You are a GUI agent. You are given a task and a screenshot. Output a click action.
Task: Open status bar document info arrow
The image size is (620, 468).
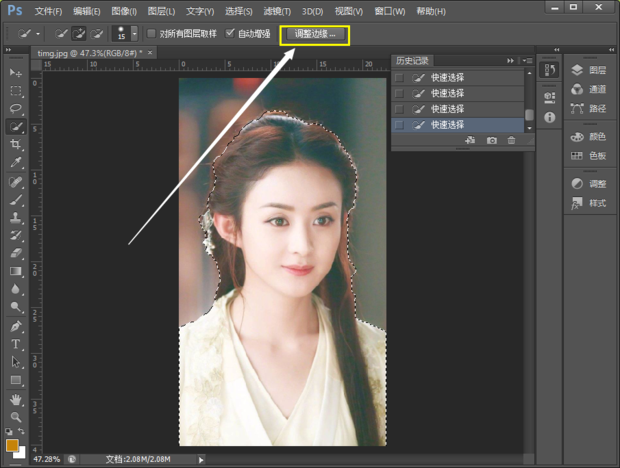pos(201,460)
